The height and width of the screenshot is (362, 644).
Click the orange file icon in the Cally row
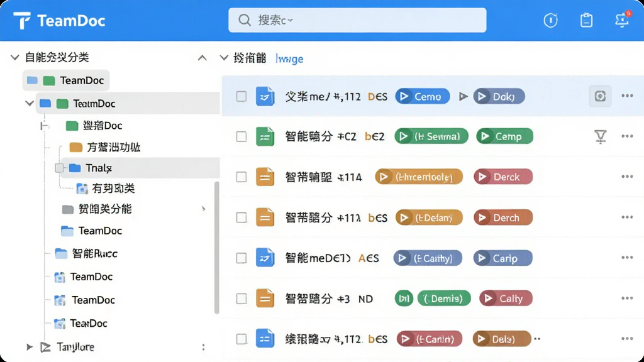pyautogui.click(x=265, y=299)
